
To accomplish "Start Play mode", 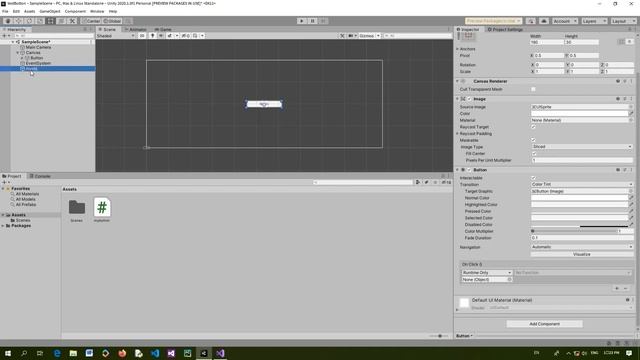I will click(302, 21).
